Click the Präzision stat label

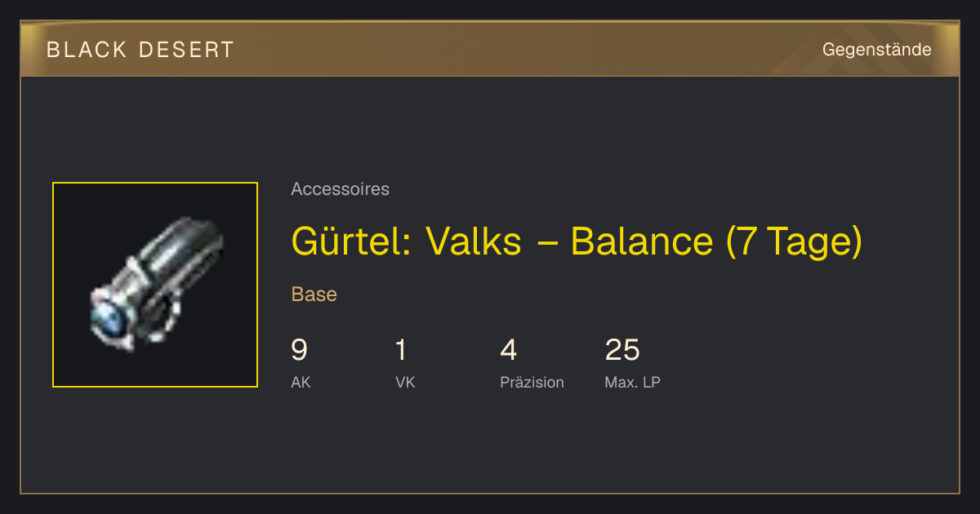532,382
